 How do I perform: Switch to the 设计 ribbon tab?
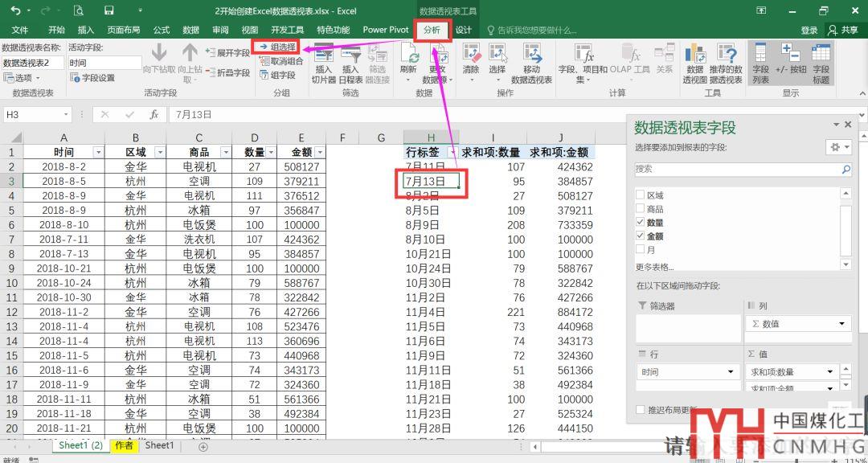pos(464,30)
